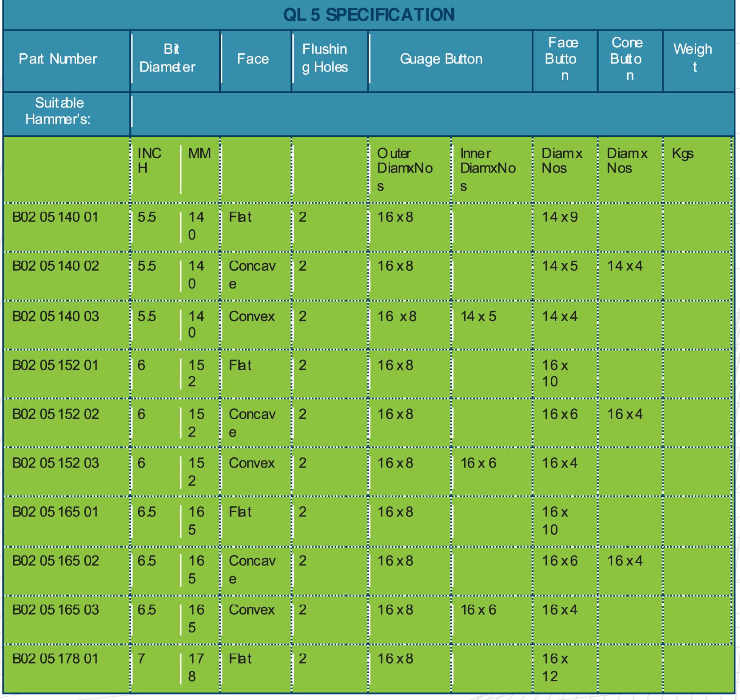
Task: Click face button value 14 x 5
Action: (560, 266)
